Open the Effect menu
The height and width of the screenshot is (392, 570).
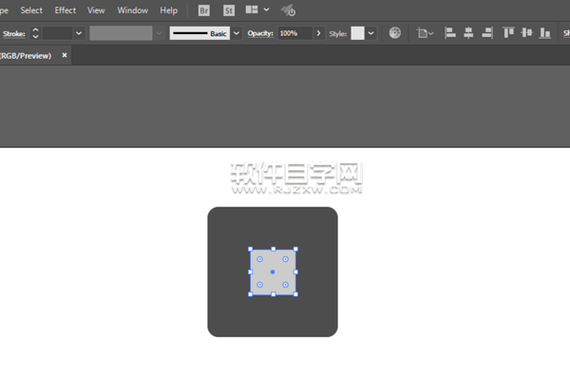[66, 10]
